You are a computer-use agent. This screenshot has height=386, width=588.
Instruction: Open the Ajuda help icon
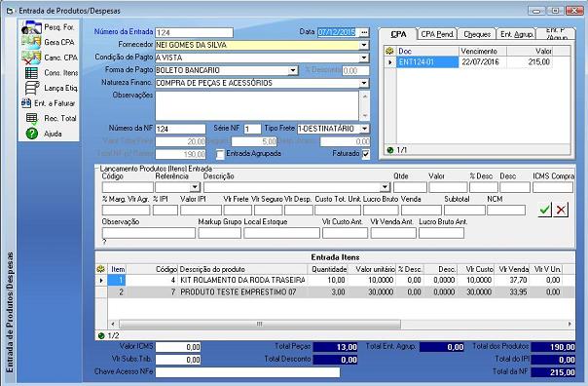click(x=32, y=134)
